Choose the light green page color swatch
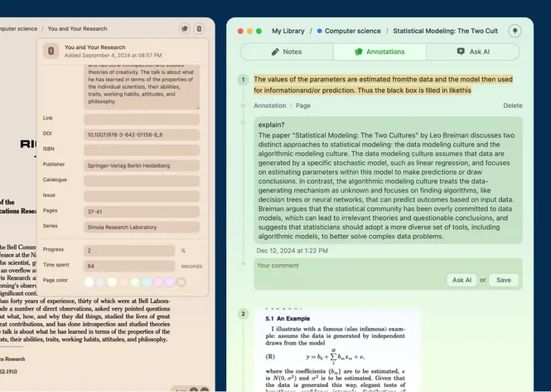The image size is (551, 392). coord(135,282)
